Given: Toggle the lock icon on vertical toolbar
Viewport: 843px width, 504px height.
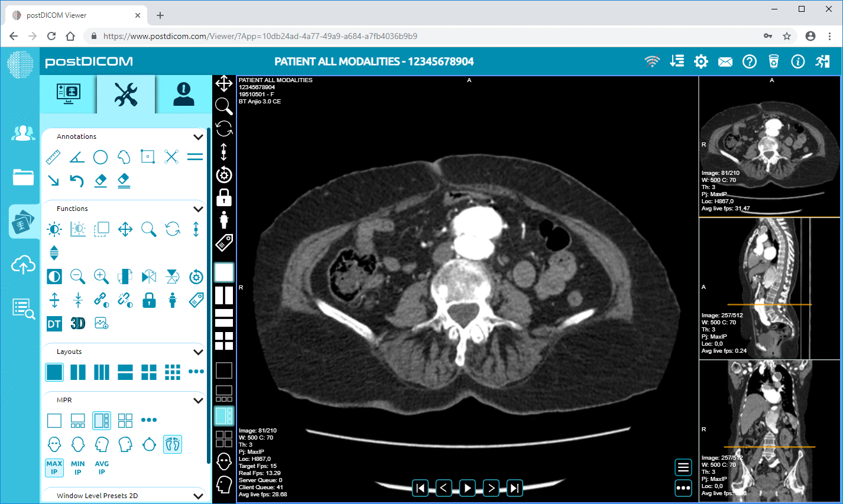Looking at the screenshot, I should pyautogui.click(x=224, y=197).
